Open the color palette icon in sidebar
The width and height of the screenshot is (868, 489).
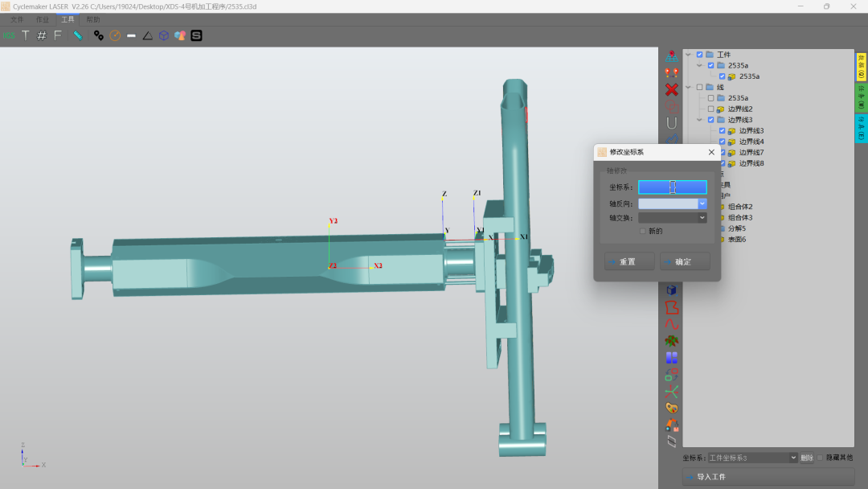coord(671,408)
